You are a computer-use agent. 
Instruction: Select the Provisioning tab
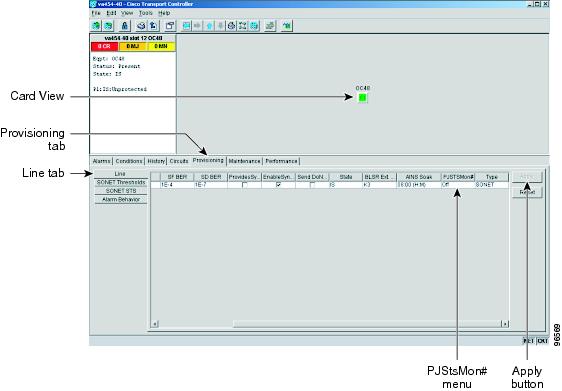point(208,160)
